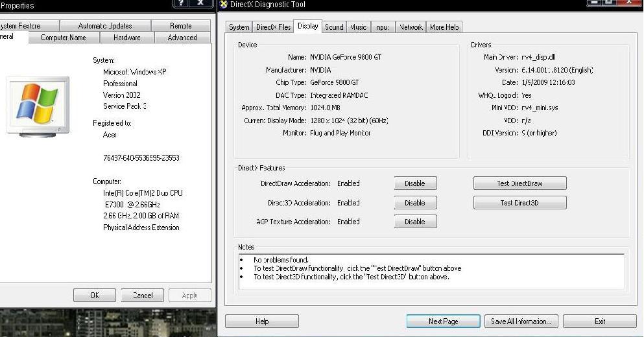Screen dimensions: 644x337
Task: Click the registered owner name Acer
Action: click(x=110, y=135)
